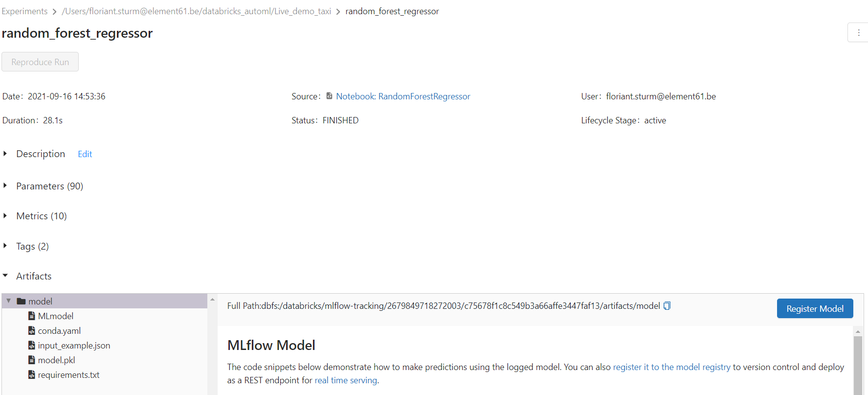The image size is (868, 395).
Task: Click the duration value 28.1s
Action: coord(53,120)
